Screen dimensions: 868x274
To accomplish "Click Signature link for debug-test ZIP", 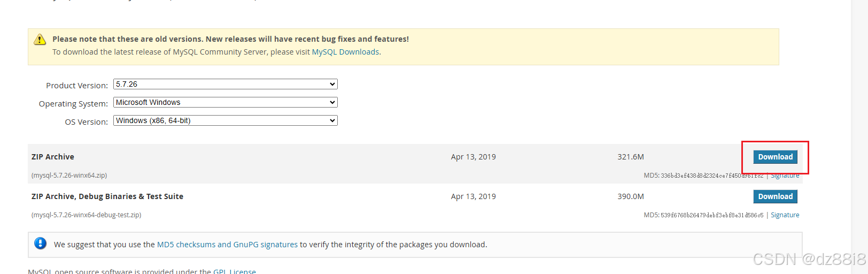I will 785,215.
